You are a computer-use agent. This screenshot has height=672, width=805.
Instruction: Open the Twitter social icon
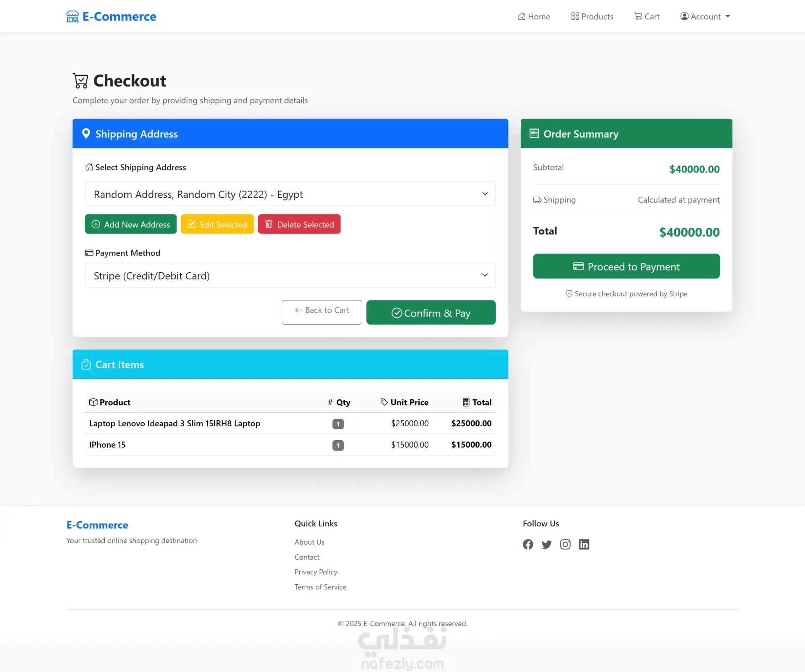546,544
